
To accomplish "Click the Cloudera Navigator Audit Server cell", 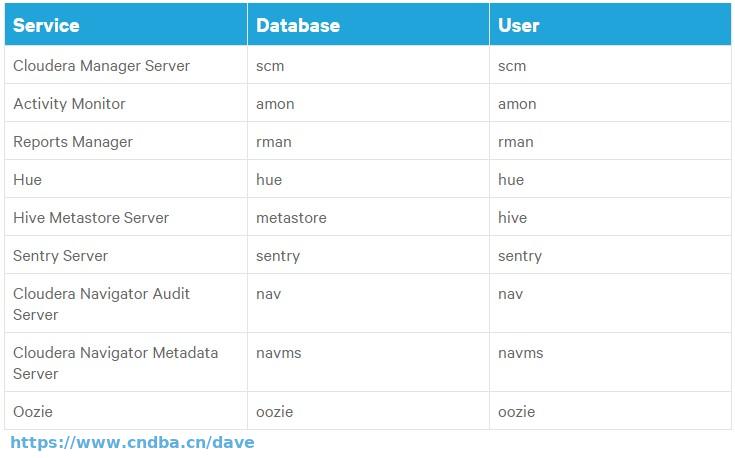I will tap(126, 303).
